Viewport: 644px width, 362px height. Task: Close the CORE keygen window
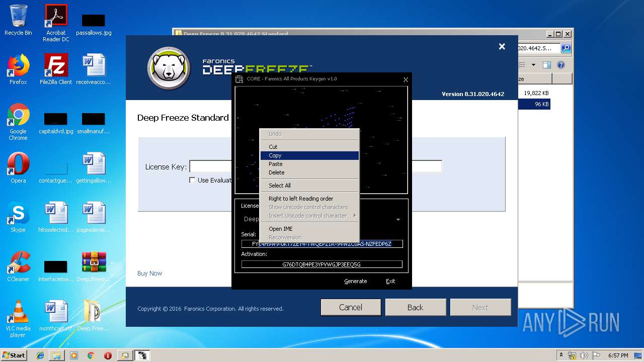[406, 79]
